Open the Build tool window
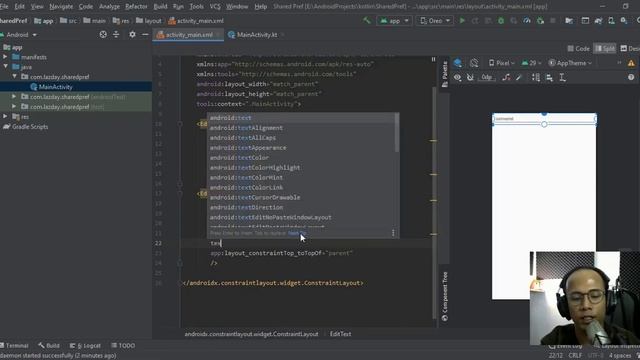Image resolution: width=640 pixels, height=360 pixels. pyautogui.click(x=49, y=345)
